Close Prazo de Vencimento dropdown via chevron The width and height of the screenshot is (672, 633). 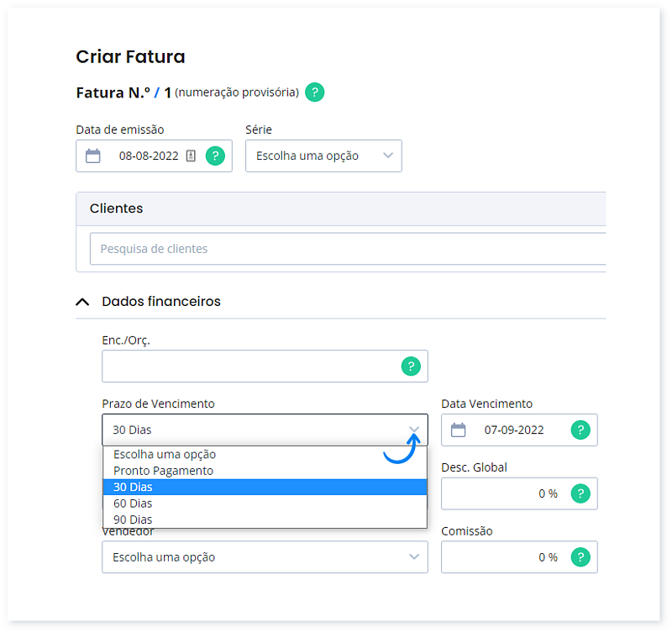coord(414,430)
